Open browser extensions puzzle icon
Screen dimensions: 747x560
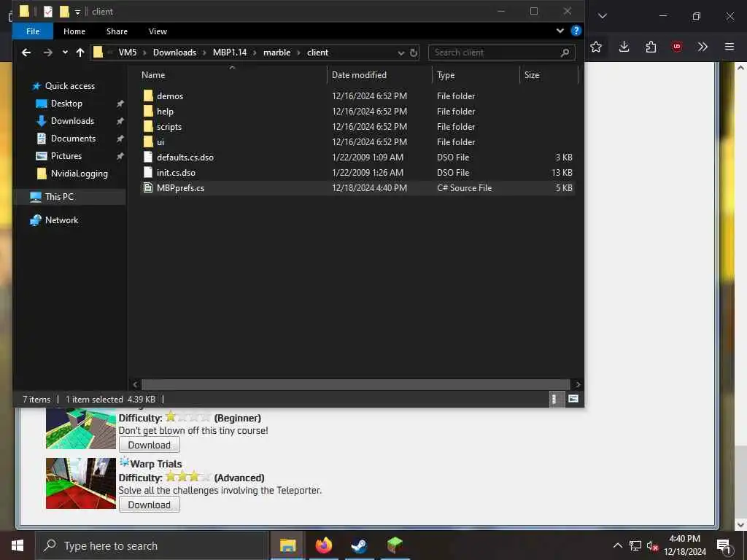click(651, 47)
